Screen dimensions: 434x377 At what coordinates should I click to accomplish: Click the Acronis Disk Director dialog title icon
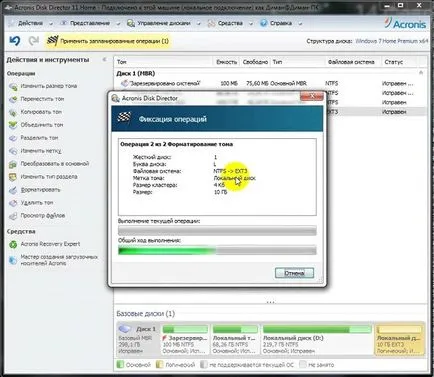click(x=116, y=98)
